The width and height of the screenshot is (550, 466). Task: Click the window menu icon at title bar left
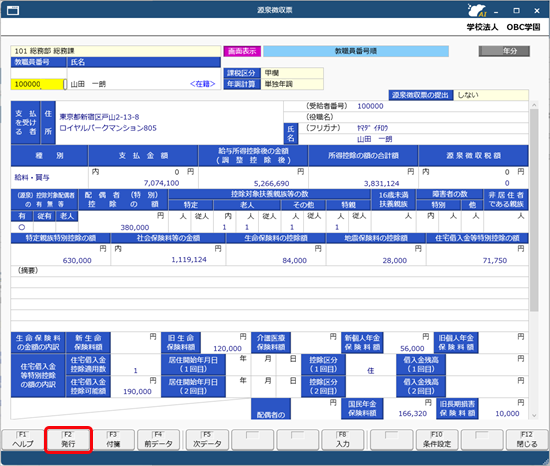(x=13, y=11)
